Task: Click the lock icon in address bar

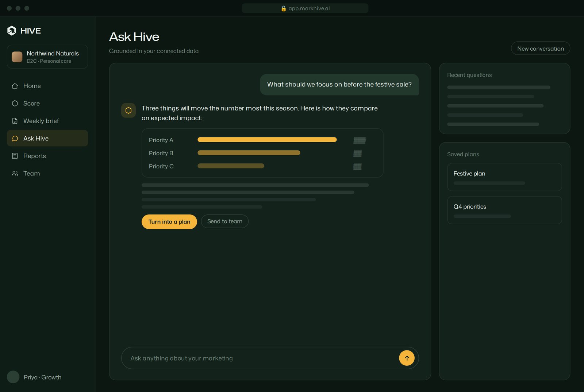Action: click(284, 8)
